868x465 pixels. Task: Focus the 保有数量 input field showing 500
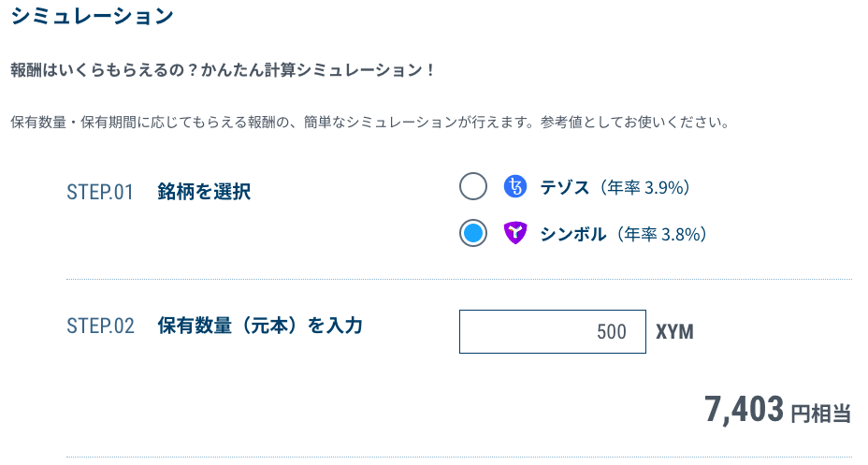(x=553, y=331)
